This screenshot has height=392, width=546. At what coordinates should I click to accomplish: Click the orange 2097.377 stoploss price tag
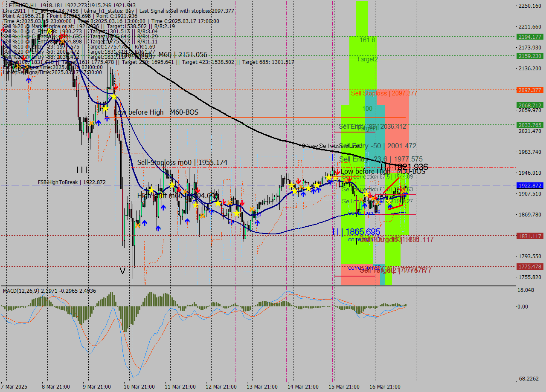pyautogui.click(x=529, y=90)
